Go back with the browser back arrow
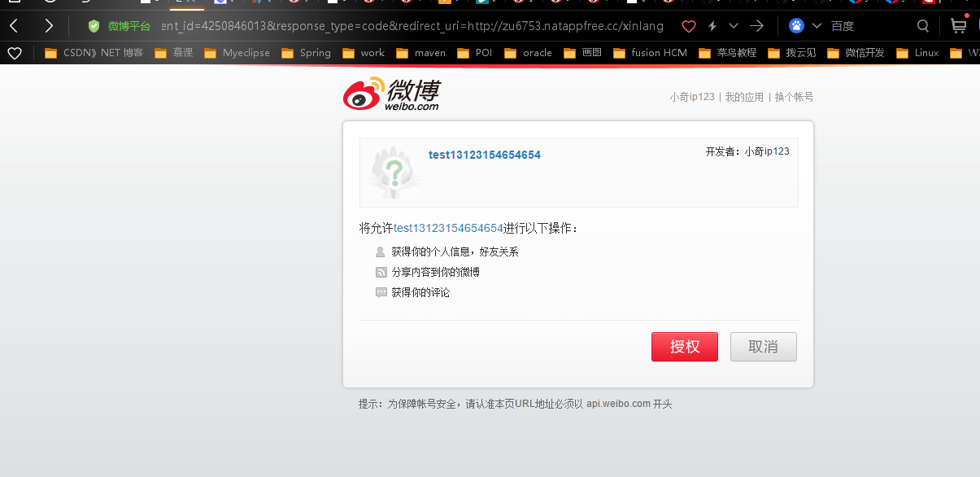This screenshot has width=980, height=477. click(14, 26)
